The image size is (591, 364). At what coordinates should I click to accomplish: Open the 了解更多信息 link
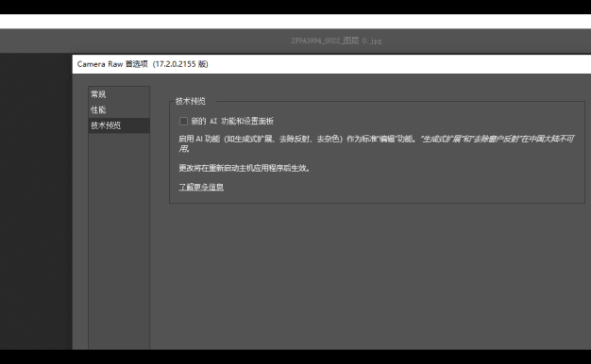click(201, 187)
